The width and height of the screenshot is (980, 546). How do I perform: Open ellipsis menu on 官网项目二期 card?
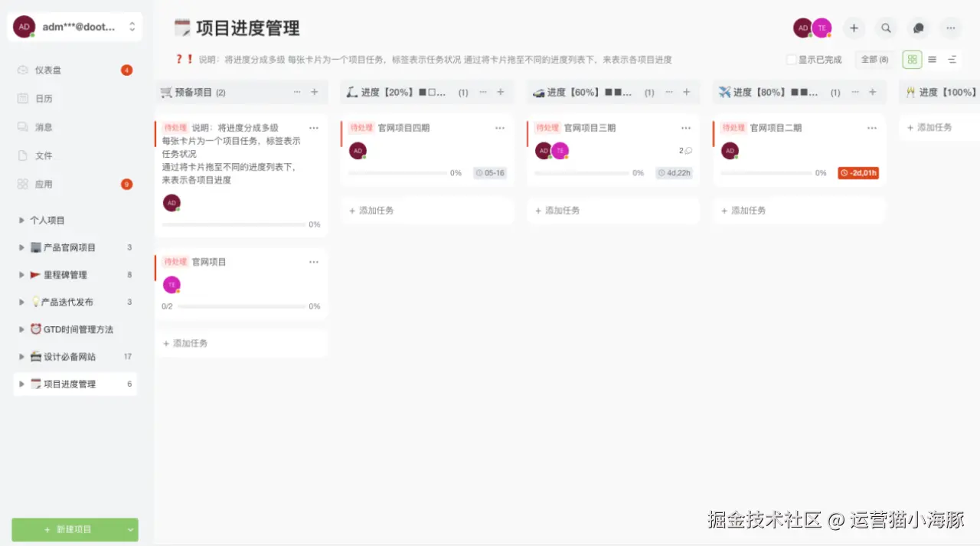tap(872, 128)
